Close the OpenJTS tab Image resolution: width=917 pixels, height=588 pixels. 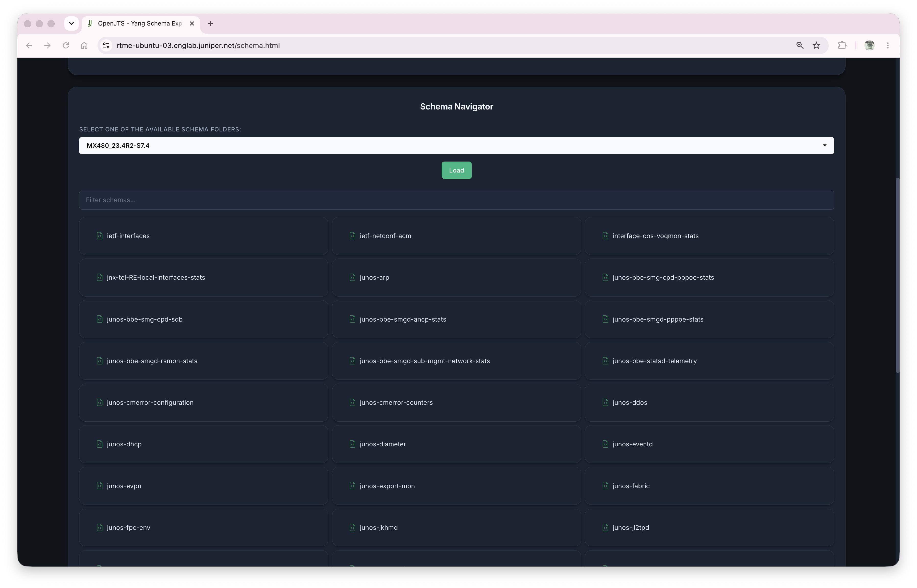(x=192, y=23)
